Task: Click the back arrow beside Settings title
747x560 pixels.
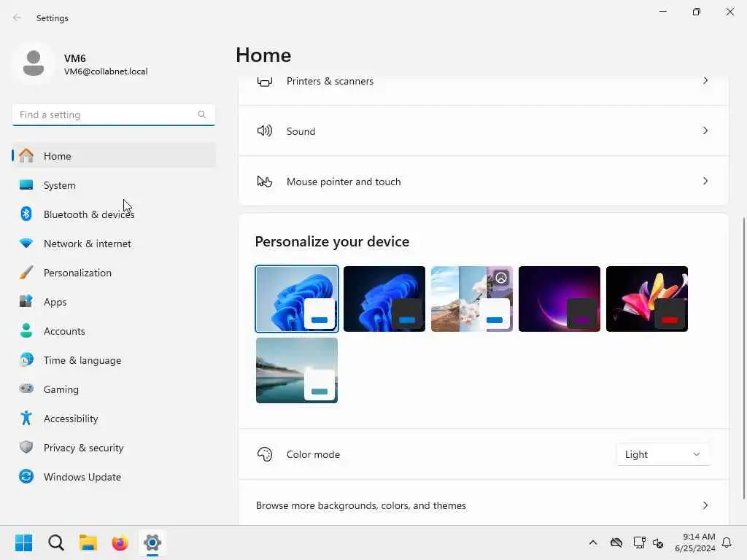Action: pyautogui.click(x=18, y=17)
